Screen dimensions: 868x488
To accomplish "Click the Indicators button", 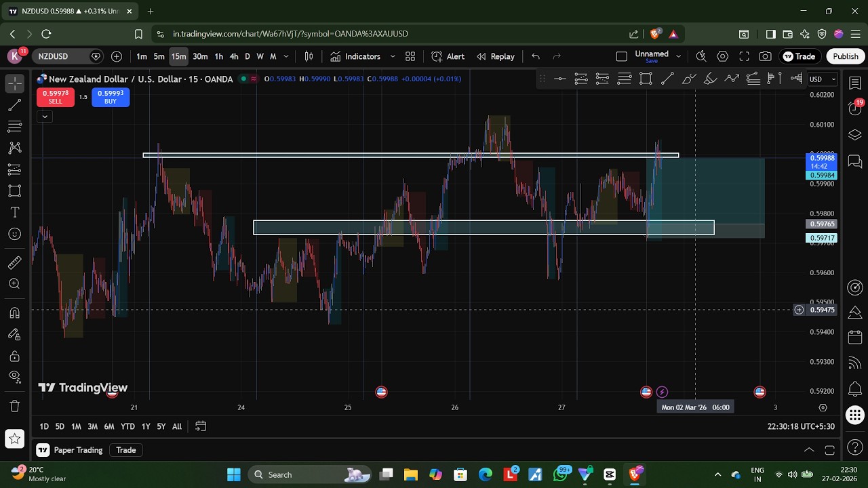I will [x=356, y=56].
